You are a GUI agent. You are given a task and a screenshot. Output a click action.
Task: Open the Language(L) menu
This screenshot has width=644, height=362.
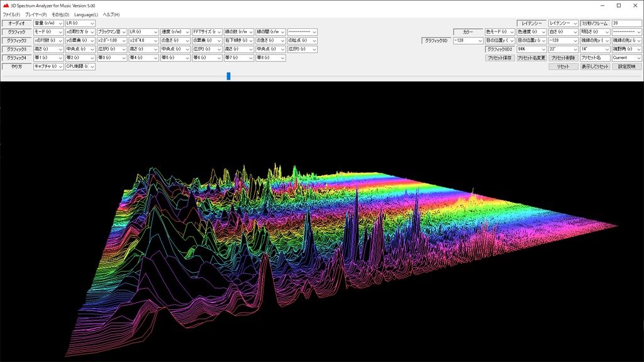tap(86, 14)
